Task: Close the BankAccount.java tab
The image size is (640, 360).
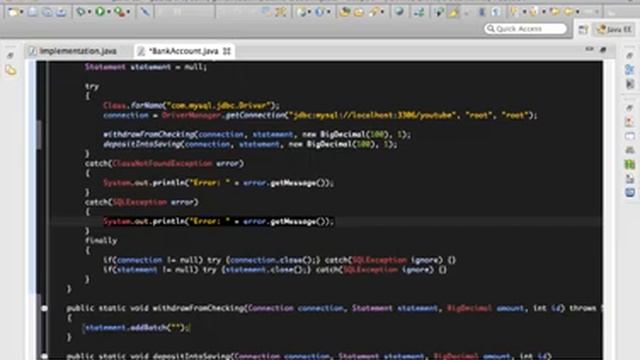Action: (227, 51)
